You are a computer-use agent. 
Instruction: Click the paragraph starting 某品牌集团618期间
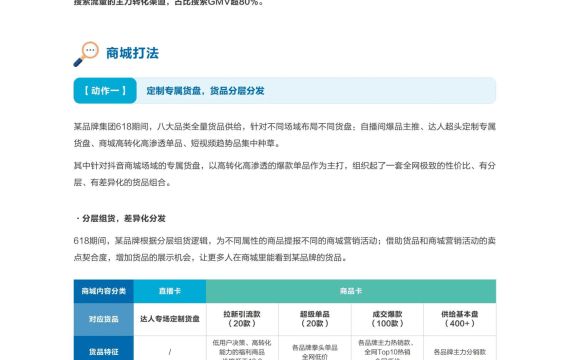(x=285, y=135)
